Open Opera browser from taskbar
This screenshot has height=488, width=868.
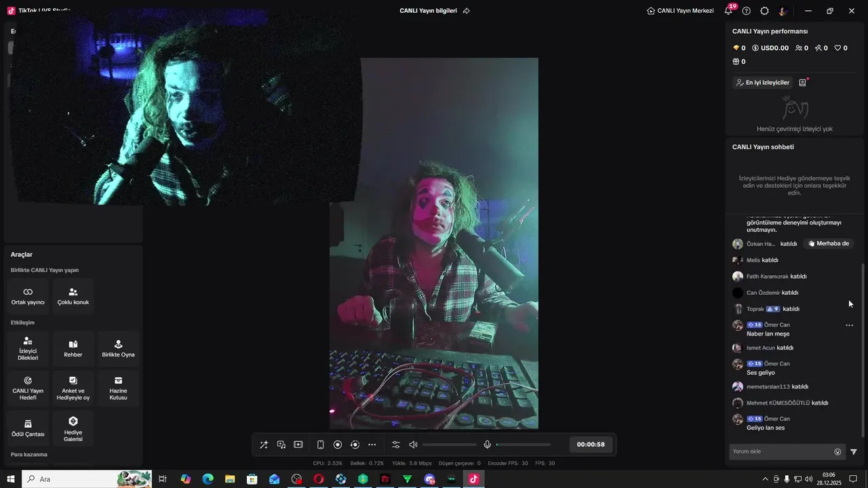[x=319, y=479]
